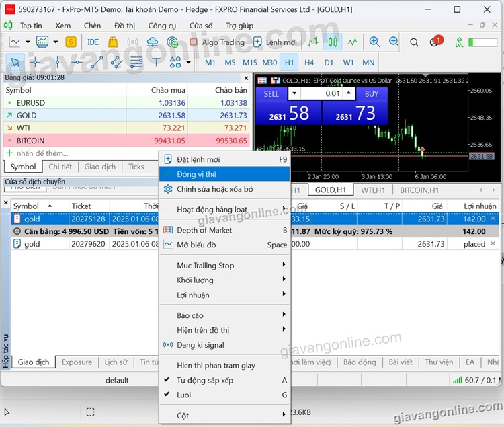
Task: Toggle the 'Luoi' grid option
Action: 184,395
